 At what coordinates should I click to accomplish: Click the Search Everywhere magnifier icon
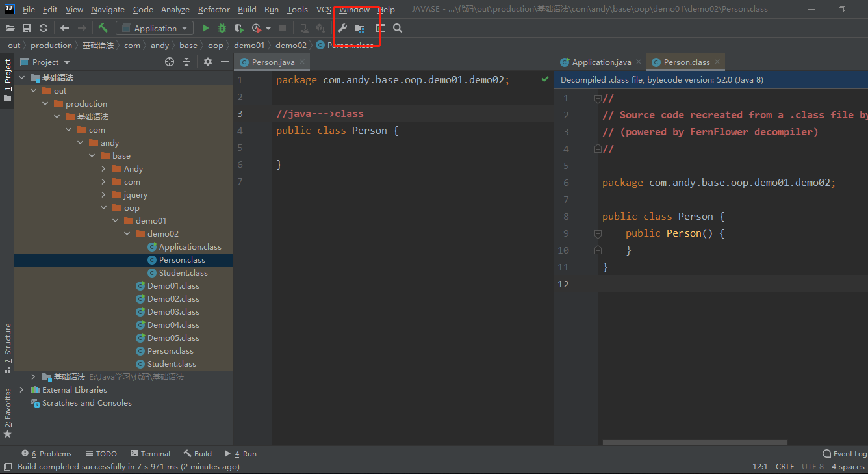398,28
